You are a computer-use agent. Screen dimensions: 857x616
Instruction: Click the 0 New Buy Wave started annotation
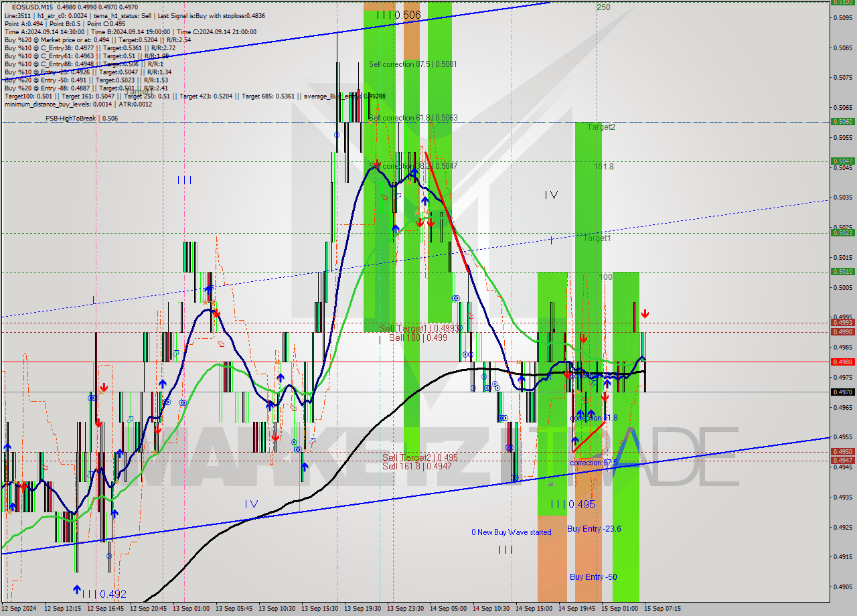[x=511, y=532]
